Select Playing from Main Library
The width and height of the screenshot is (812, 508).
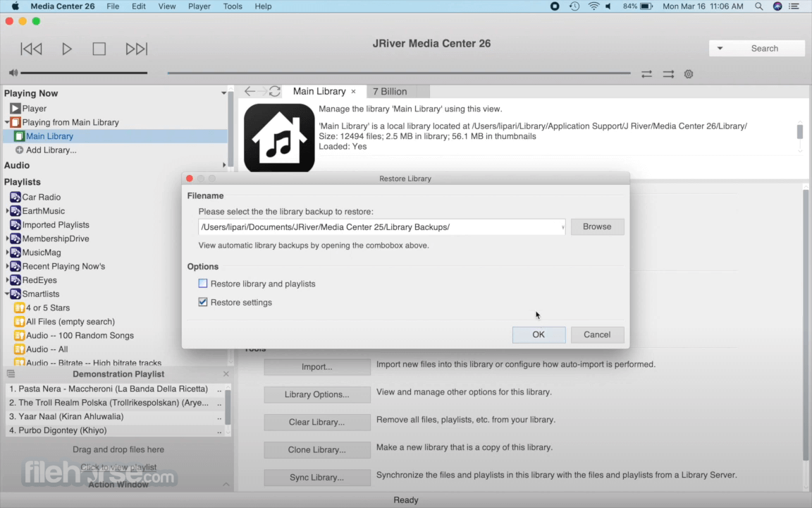(x=70, y=122)
